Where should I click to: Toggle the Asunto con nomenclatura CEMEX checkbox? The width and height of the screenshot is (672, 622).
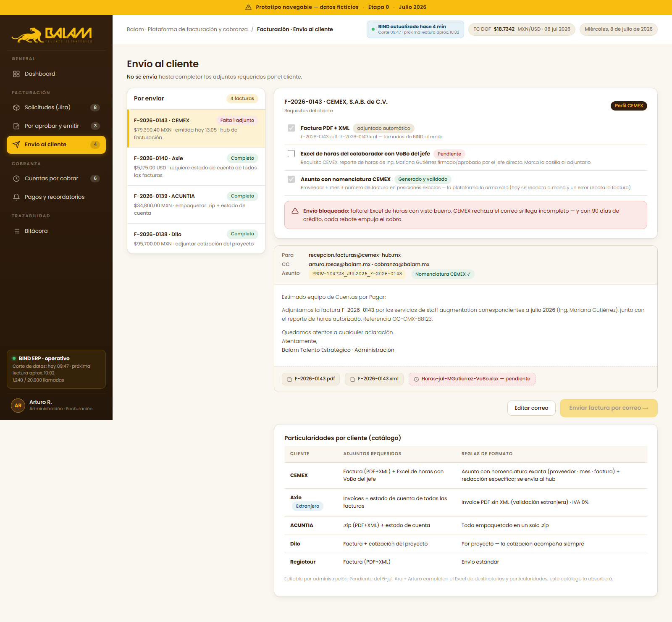click(291, 179)
